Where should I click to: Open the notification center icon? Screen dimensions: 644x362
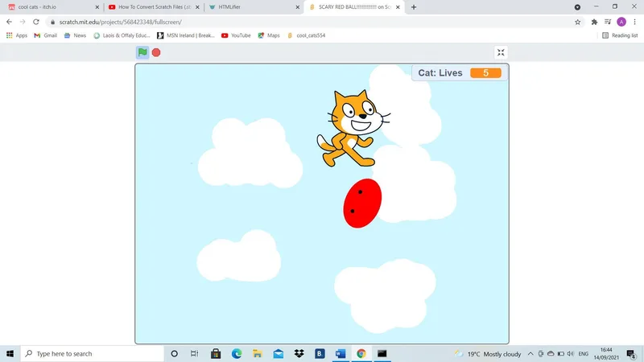(632, 354)
